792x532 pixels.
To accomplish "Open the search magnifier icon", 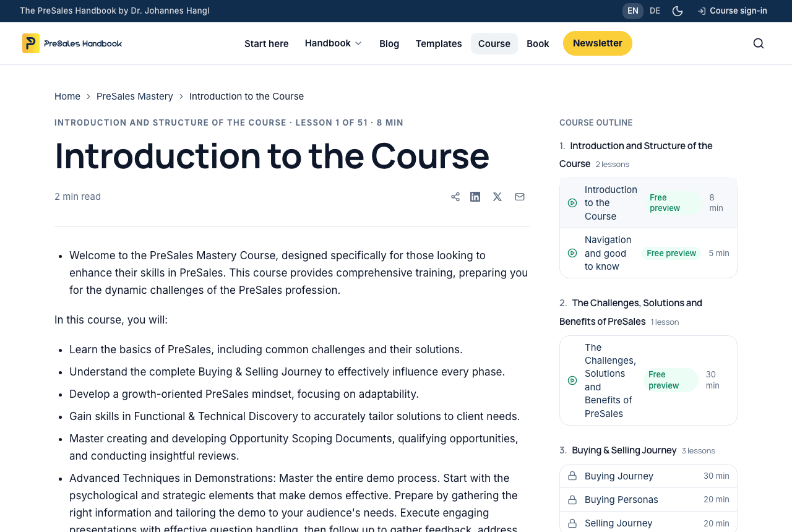I will [759, 43].
